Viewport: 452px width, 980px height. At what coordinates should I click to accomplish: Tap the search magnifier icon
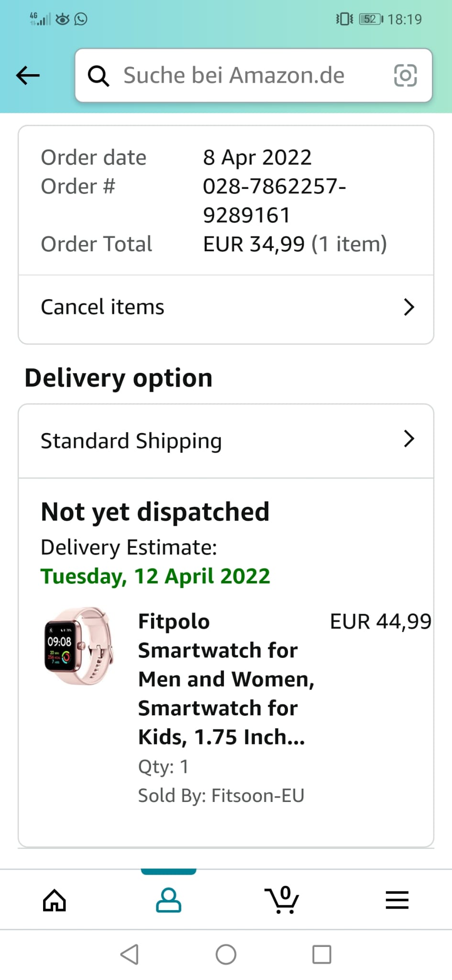99,76
